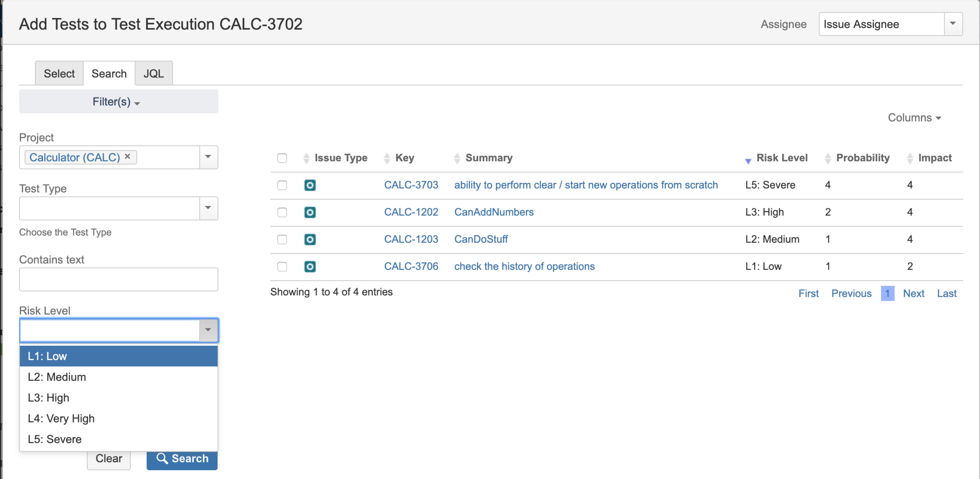Image resolution: width=980 pixels, height=479 pixels.
Task: Switch to the Select tab
Action: coord(59,73)
